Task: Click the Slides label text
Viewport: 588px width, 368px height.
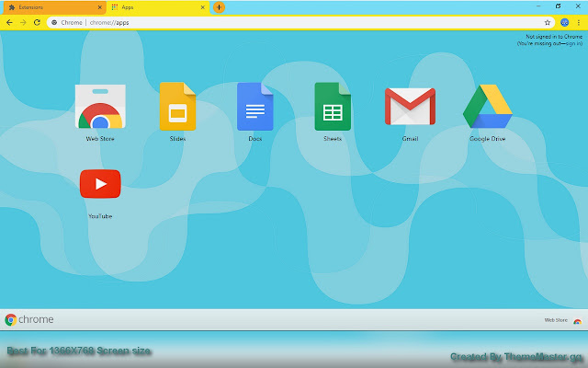Action: [177, 139]
